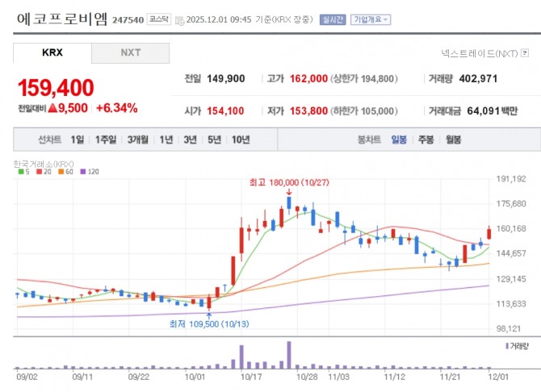The height and width of the screenshot is (392, 541).
Task: Select the 3개월 line chart period
Action: [x=137, y=140]
